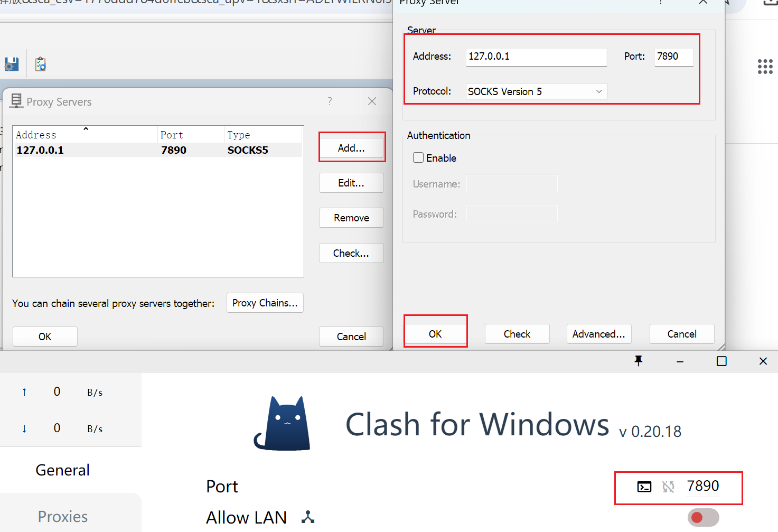This screenshot has width=778, height=532.
Task: Open the Google apps grid icon
Action: tap(765, 67)
